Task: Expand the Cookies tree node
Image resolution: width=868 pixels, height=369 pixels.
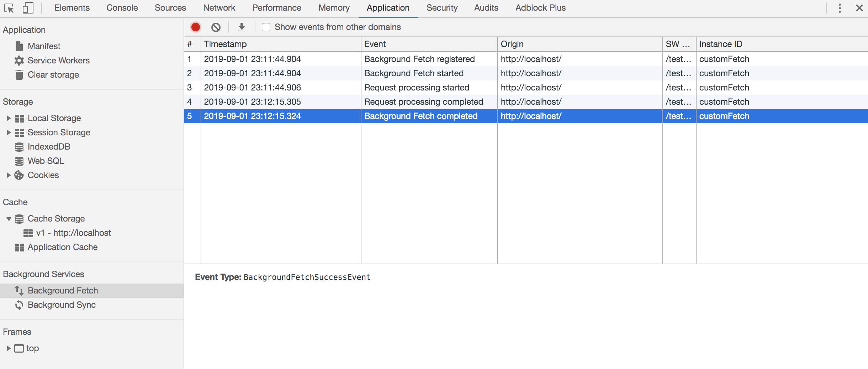Action: [9, 175]
